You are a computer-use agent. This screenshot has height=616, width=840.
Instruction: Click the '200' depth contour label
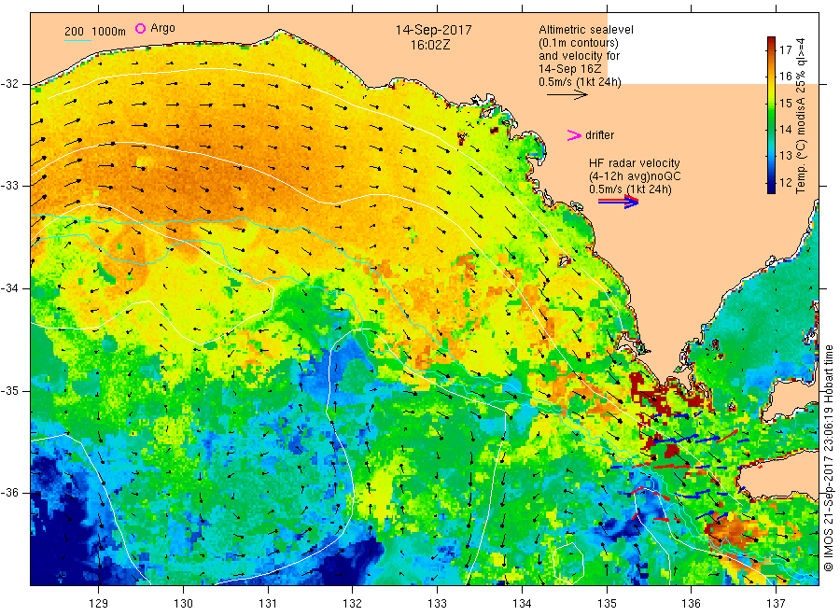click(x=74, y=32)
